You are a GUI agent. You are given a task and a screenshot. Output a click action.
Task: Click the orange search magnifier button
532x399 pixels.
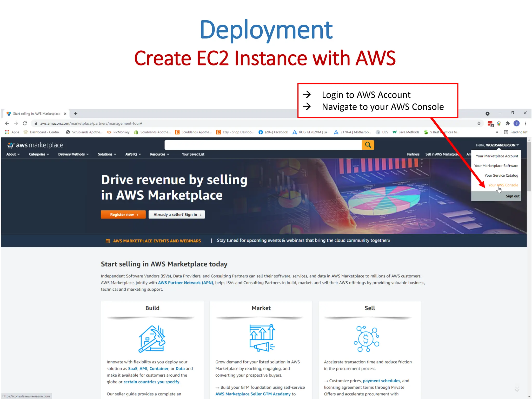[368, 145]
